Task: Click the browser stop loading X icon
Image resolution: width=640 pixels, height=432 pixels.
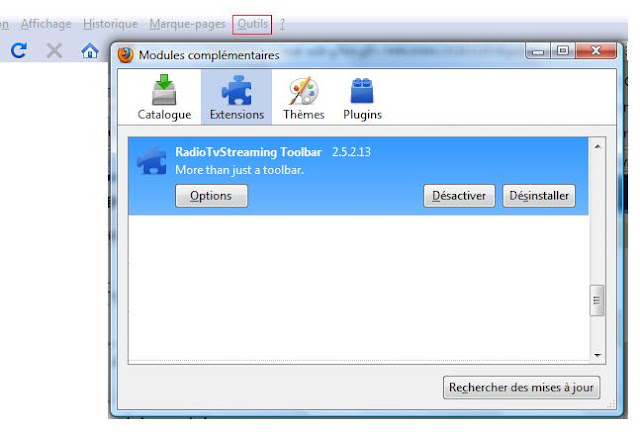Action: pyautogui.click(x=54, y=51)
